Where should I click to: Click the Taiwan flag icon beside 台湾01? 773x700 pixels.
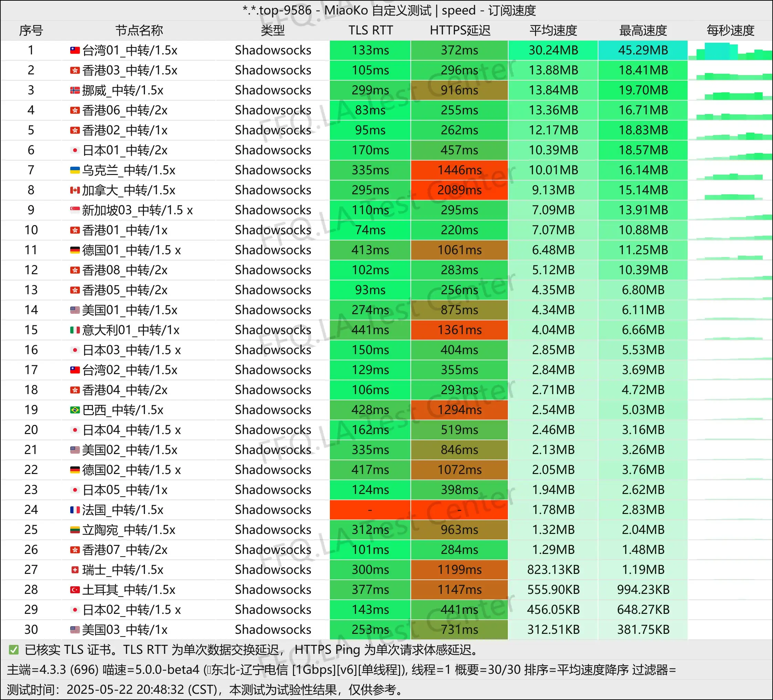[75, 50]
